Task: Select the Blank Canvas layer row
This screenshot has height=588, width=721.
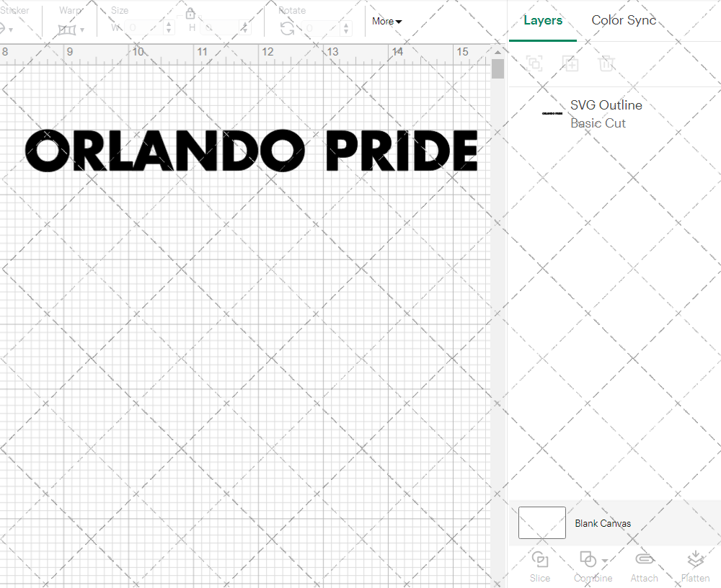Action: click(613, 523)
